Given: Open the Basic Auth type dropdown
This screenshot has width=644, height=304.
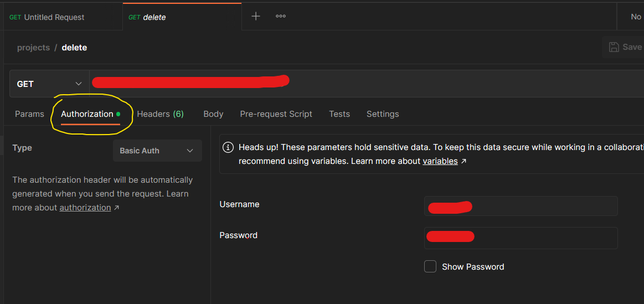Looking at the screenshot, I should 157,151.
